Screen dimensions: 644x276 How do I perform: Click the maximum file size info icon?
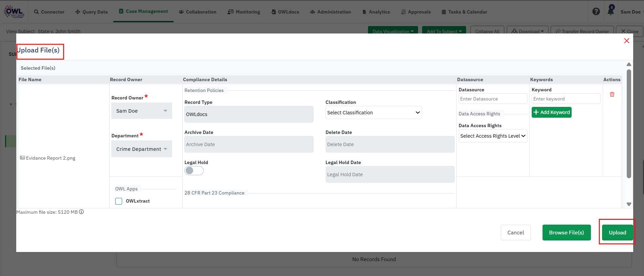[82, 212]
